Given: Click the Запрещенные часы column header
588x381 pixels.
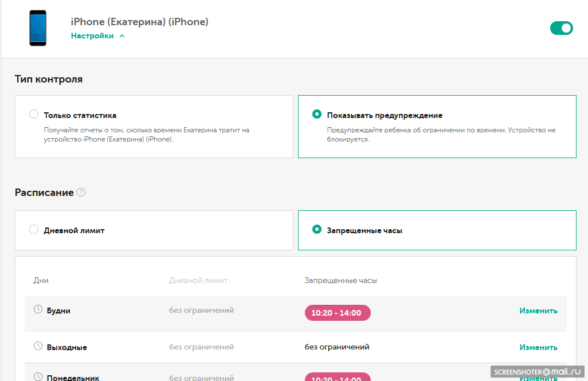Looking at the screenshot, I should coord(340,280).
